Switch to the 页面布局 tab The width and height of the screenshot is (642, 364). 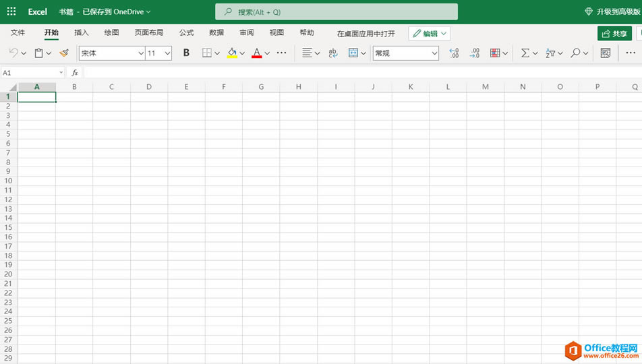point(149,33)
